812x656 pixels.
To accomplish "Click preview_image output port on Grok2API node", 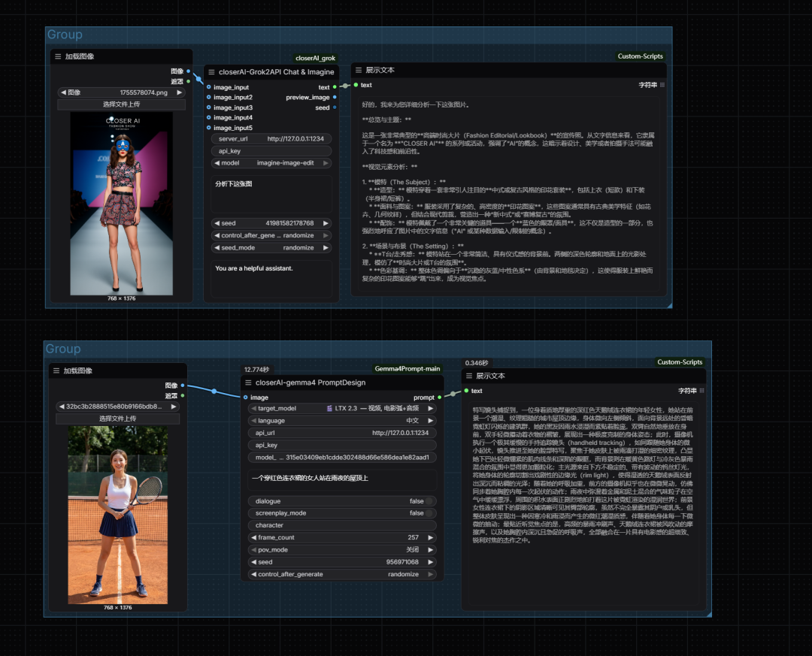I will click(x=335, y=97).
